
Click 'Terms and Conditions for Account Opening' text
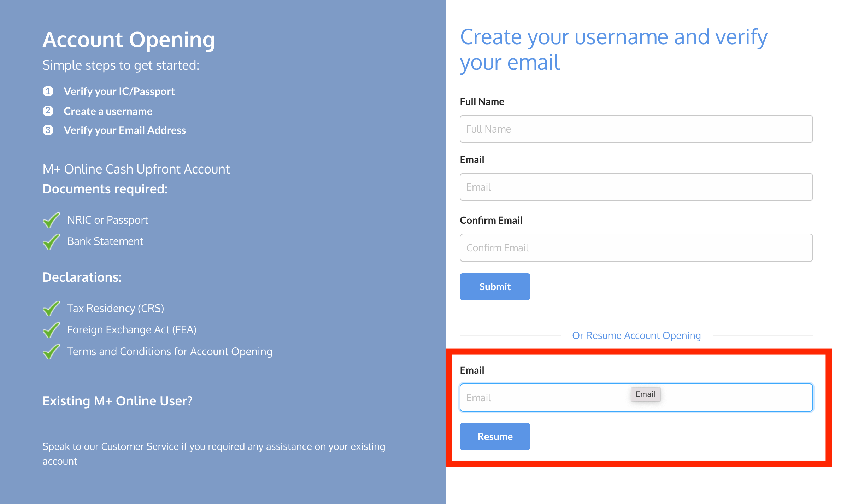(x=170, y=352)
